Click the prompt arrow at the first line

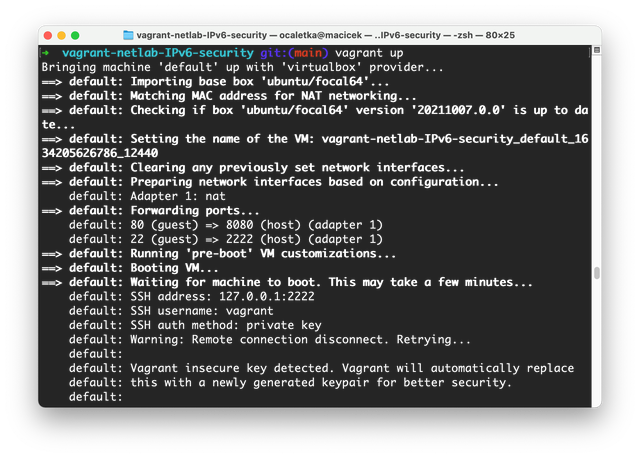point(45,53)
